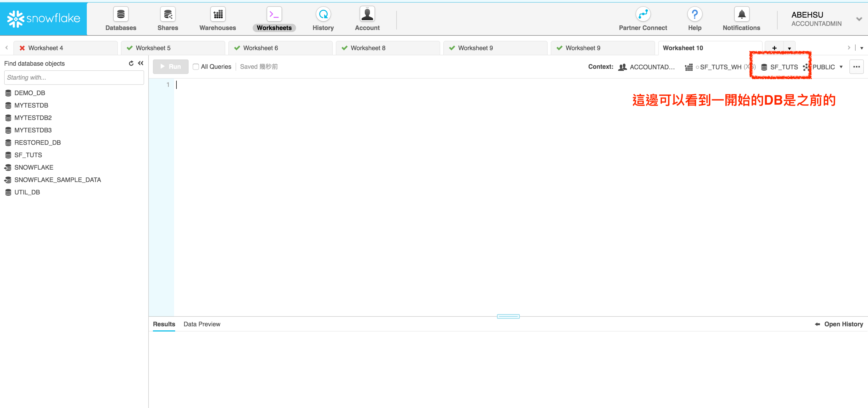The height and width of the screenshot is (408, 868).
Task: Switch to Worksheet 8 tab
Action: coord(388,48)
